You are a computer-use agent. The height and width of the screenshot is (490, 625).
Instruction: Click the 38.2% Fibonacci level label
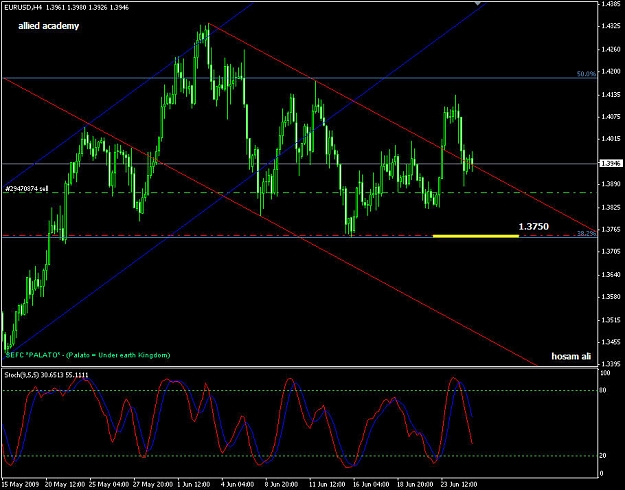(586, 234)
